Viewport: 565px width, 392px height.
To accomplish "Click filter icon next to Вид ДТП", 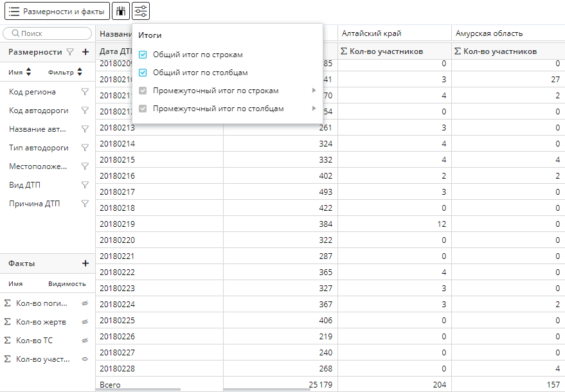I will point(84,185).
